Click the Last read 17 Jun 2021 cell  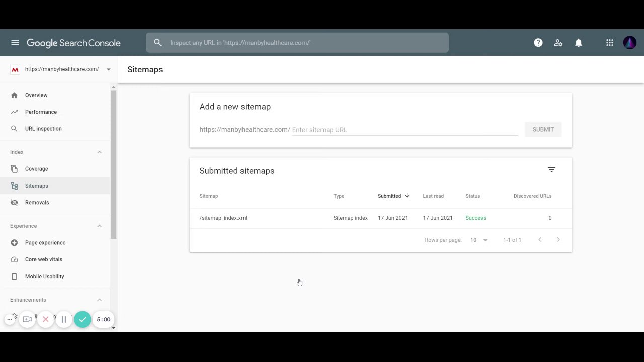pyautogui.click(x=438, y=218)
